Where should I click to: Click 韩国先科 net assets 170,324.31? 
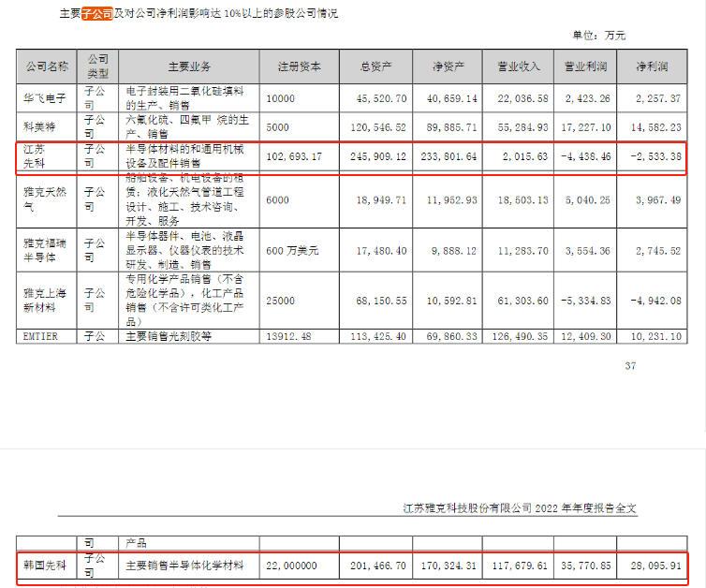(449, 566)
